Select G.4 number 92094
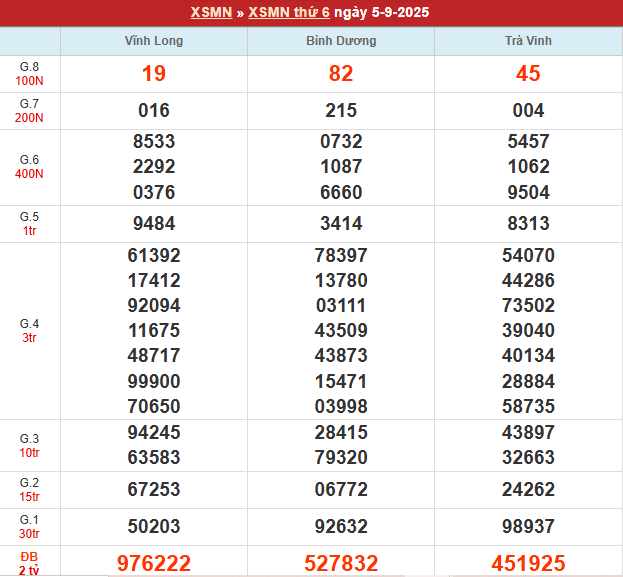 point(154,306)
